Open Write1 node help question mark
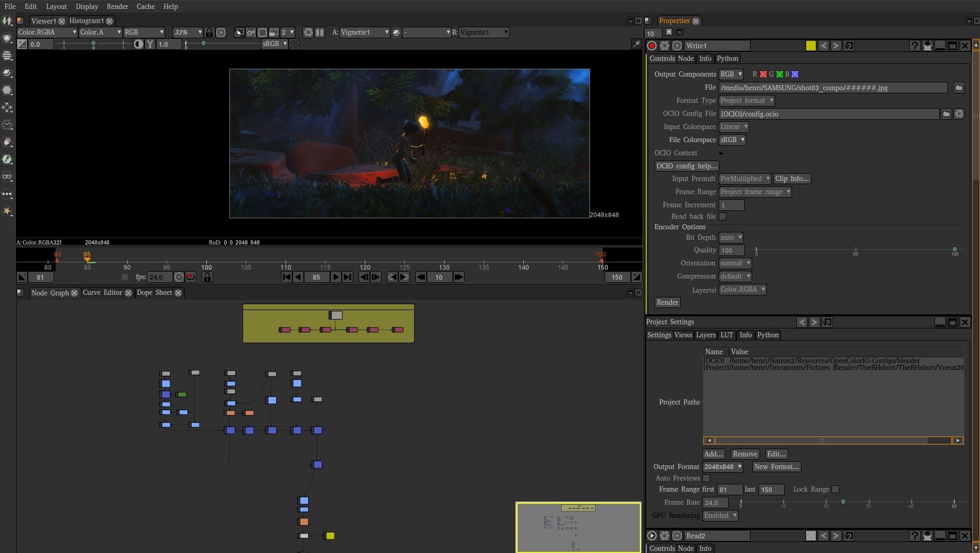 tap(915, 46)
